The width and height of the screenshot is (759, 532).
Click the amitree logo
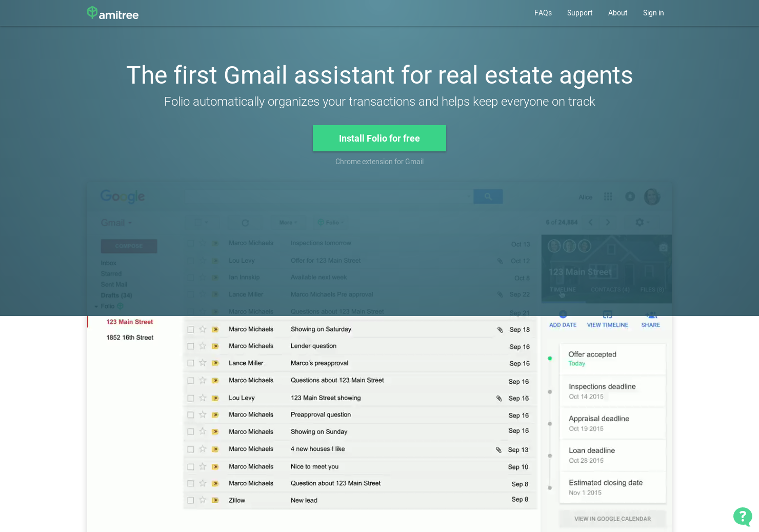113,13
